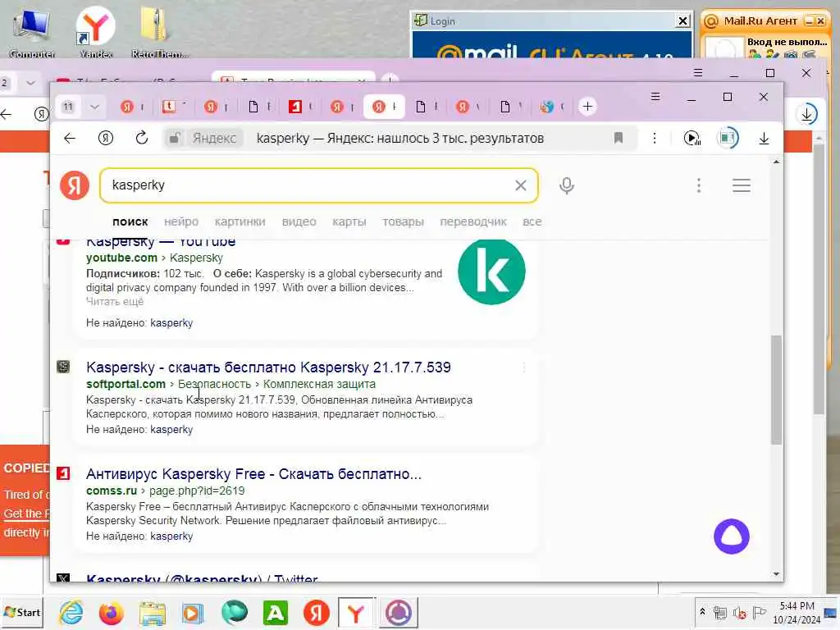Open the Kaspersky Twitter result at bottom
The width and height of the screenshot is (840, 630).
point(202,578)
